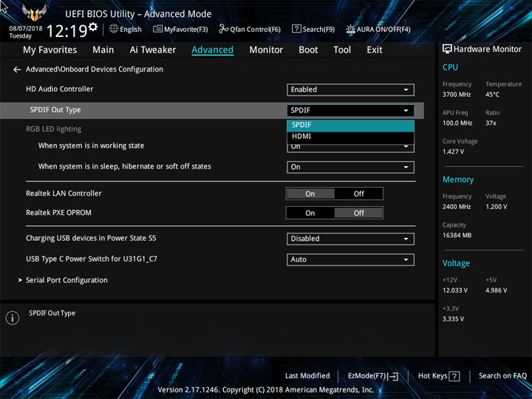Click the globe language icon
The width and height of the screenshot is (532, 399).
click(x=114, y=29)
